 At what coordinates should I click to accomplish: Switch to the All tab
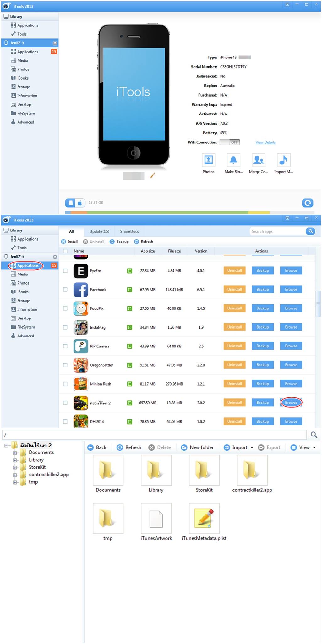pyautogui.click(x=71, y=231)
